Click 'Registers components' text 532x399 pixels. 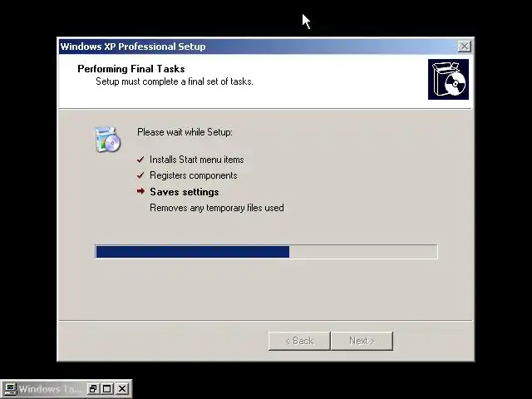tap(194, 175)
